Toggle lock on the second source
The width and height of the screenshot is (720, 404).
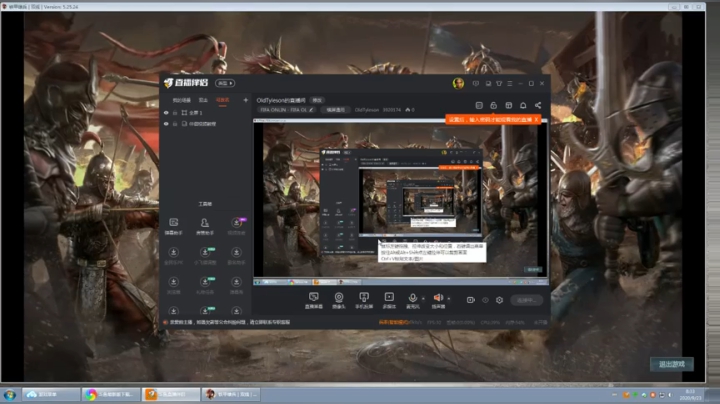[x=175, y=123]
